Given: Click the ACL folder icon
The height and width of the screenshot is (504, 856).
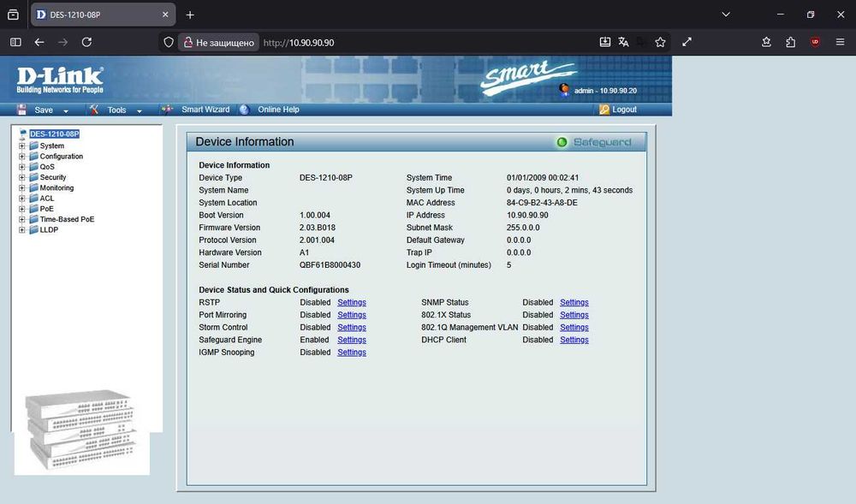Looking at the screenshot, I should pos(34,198).
